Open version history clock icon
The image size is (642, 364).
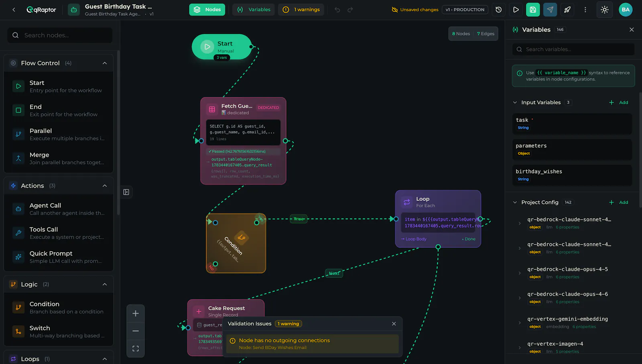(x=499, y=10)
